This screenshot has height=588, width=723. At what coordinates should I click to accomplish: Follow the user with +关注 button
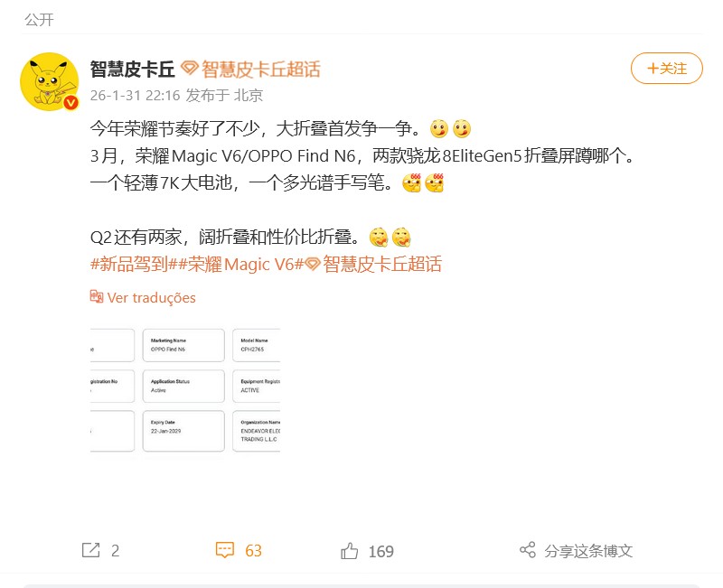click(666, 69)
